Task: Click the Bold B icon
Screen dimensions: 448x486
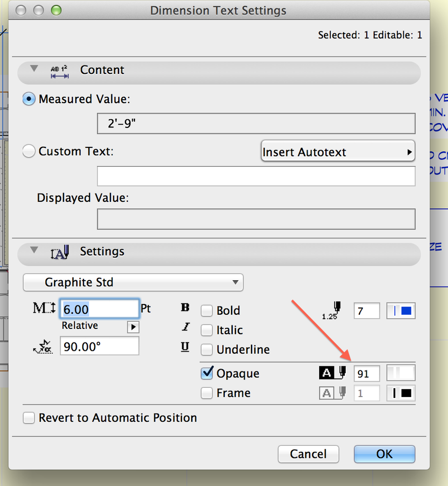Action: coord(185,308)
